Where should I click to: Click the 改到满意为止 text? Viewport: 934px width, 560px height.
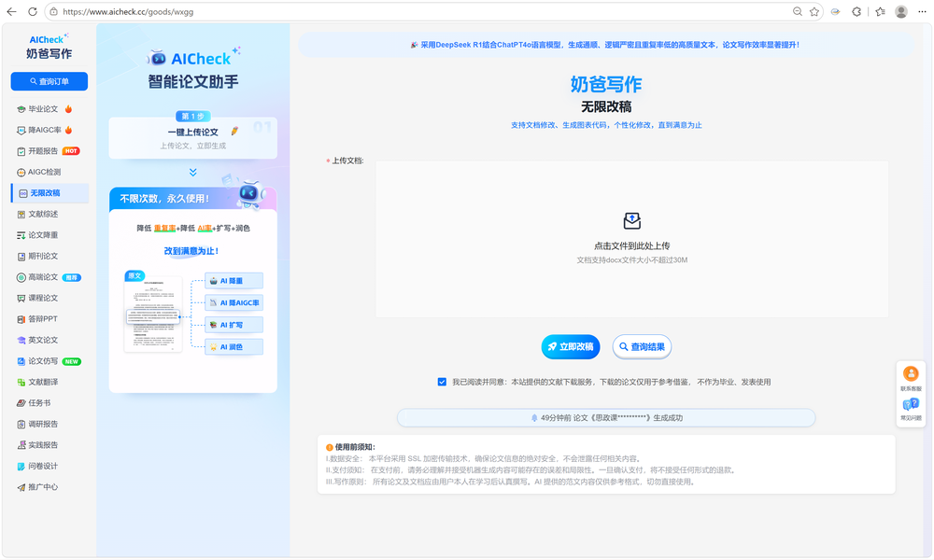[x=191, y=251]
